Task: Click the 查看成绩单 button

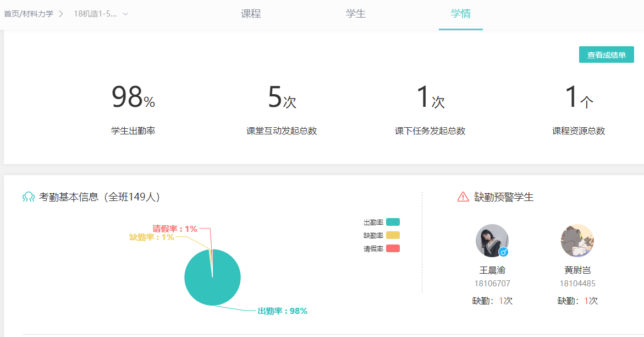Action: pyautogui.click(x=606, y=55)
